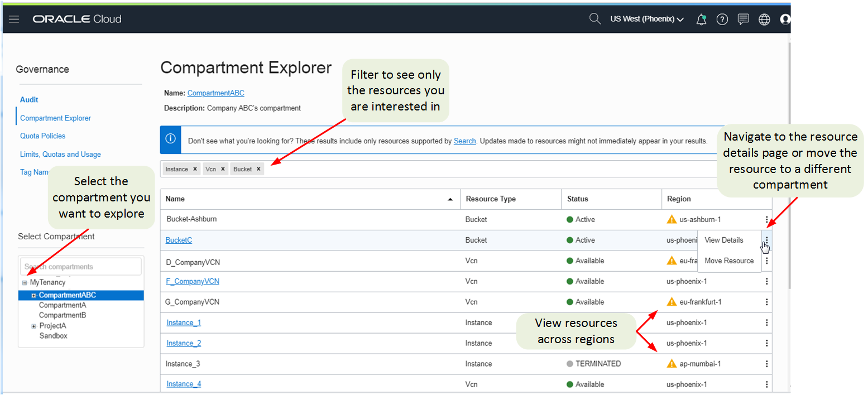Click the Oracle Cloud logo
The height and width of the screenshot is (395, 868).
(76, 19)
